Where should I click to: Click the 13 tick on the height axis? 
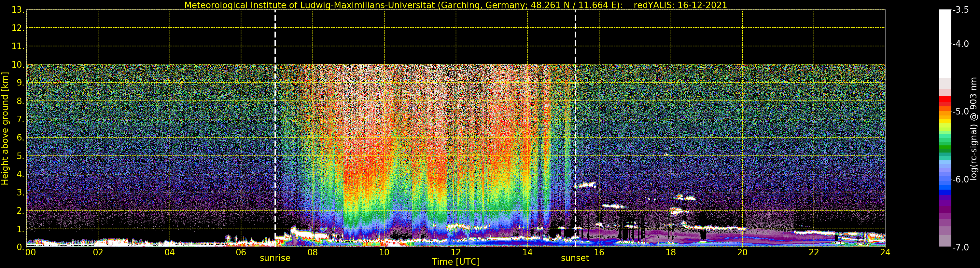(x=17, y=10)
